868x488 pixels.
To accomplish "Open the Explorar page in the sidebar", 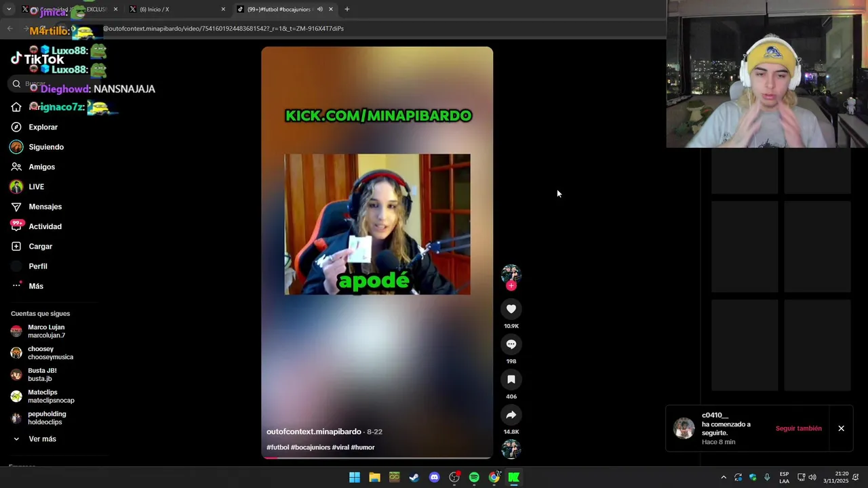I will tap(34, 127).
